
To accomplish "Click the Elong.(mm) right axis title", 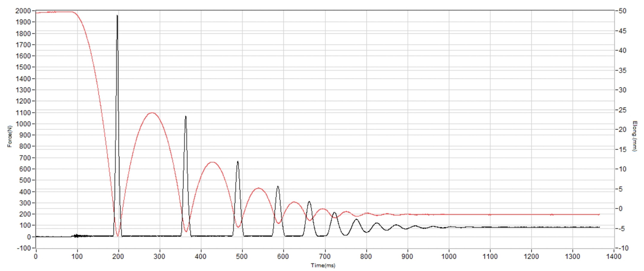I will (x=635, y=136).
